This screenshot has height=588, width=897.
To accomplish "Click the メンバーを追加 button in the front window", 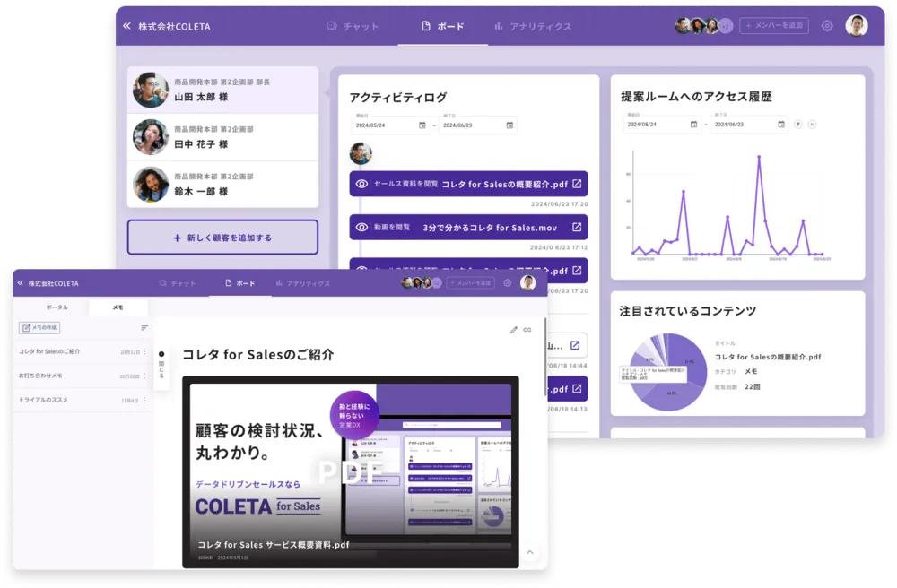I will [x=470, y=283].
